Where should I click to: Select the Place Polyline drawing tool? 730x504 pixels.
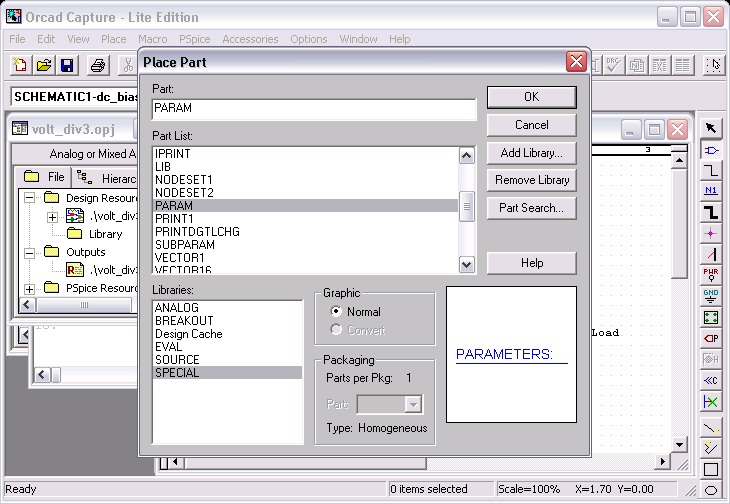pyautogui.click(x=711, y=449)
